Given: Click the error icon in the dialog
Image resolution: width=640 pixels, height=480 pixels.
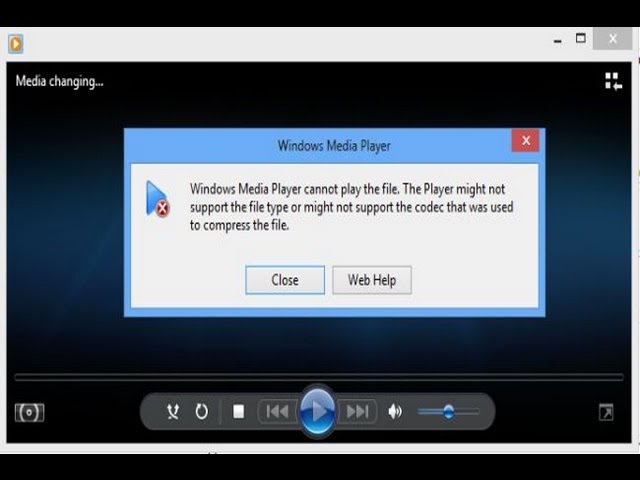Looking at the screenshot, I should coord(158,199).
